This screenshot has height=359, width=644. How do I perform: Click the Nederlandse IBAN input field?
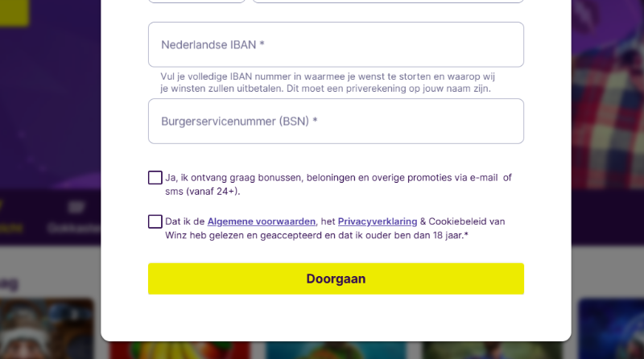336,44
